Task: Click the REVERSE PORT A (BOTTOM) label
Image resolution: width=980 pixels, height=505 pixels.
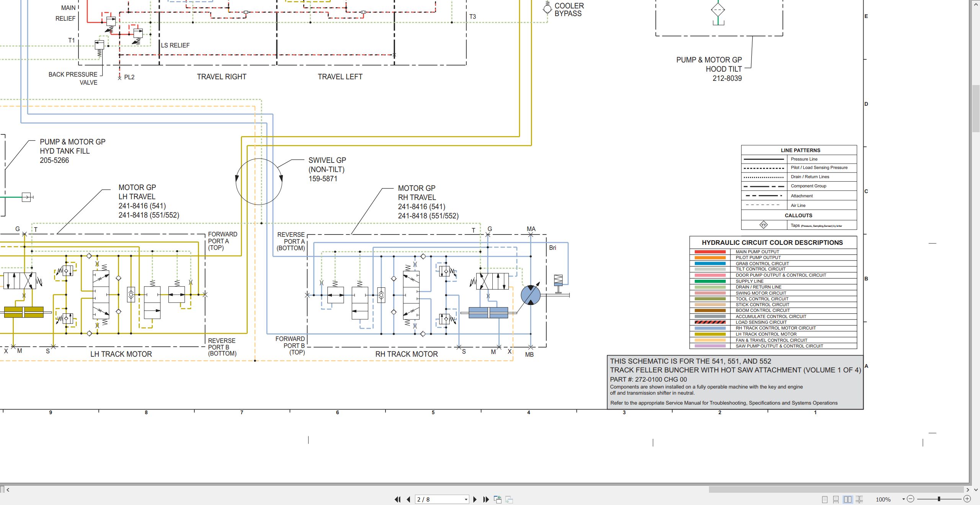Action: 291,241
